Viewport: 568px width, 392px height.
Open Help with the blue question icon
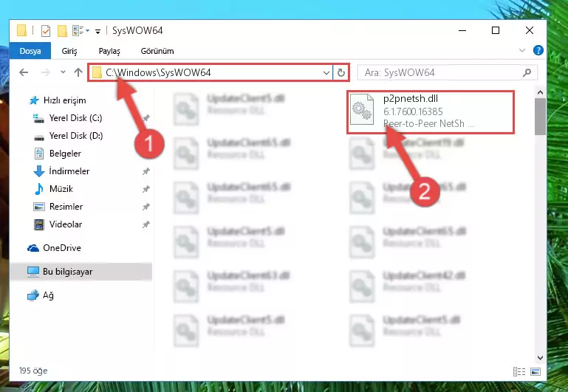(538, 50)
